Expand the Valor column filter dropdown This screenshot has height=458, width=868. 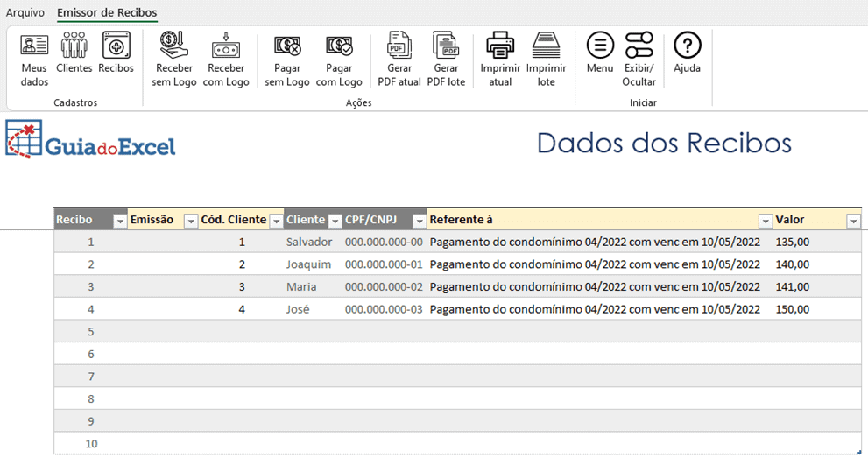[x=853, y=221]
